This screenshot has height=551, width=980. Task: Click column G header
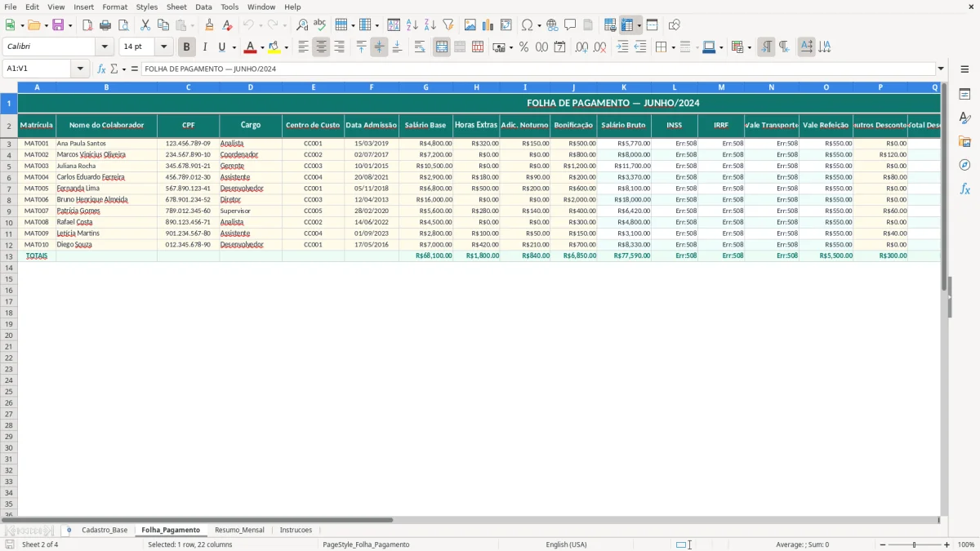(x=425, y=87)
